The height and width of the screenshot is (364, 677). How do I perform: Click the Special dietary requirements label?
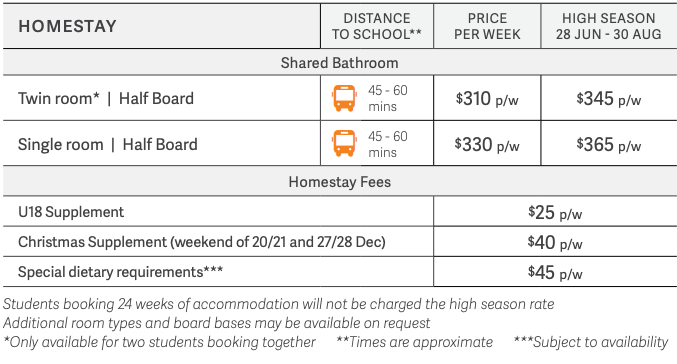120,272
